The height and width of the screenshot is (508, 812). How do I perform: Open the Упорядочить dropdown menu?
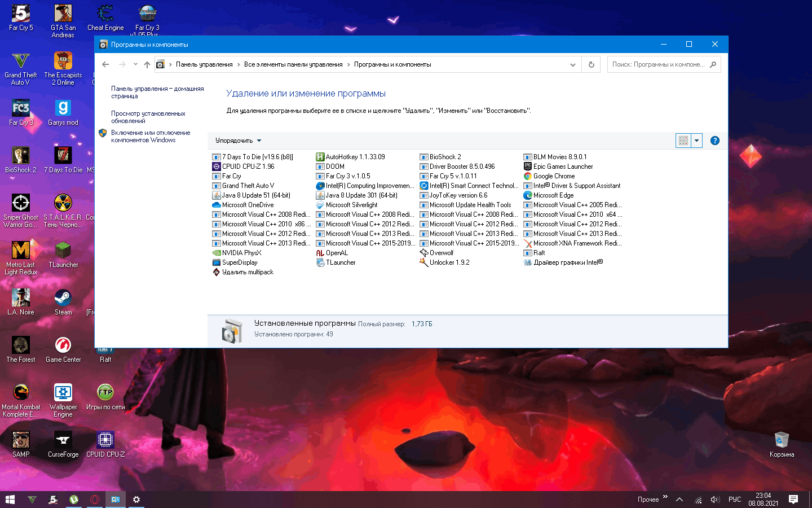[239, 141]
